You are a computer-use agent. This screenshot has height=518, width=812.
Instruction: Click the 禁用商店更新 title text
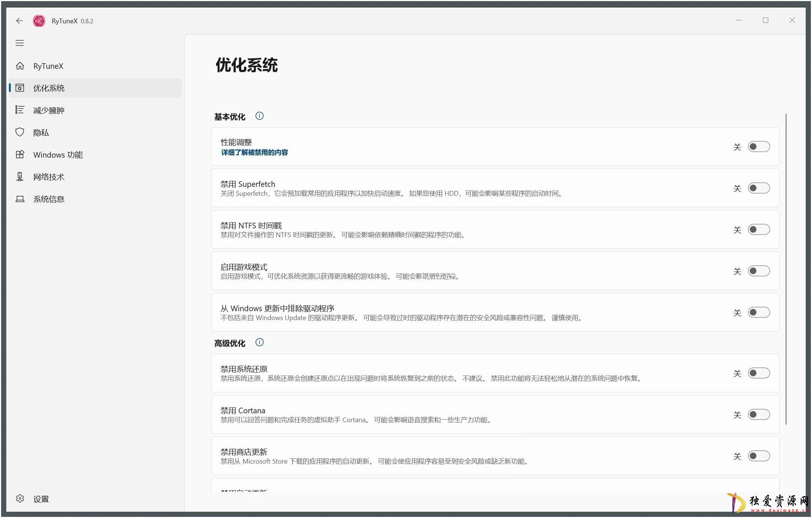[x=244, y=452]
